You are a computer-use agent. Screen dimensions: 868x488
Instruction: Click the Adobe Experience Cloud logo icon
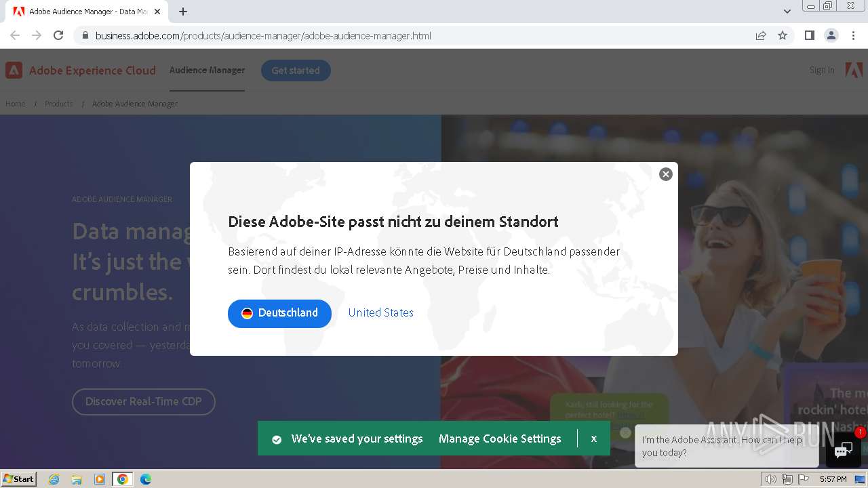[14, 70]
